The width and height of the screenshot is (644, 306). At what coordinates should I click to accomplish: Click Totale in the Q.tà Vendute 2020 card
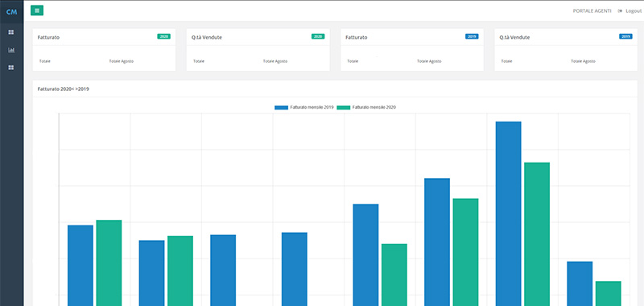[199, 61]
